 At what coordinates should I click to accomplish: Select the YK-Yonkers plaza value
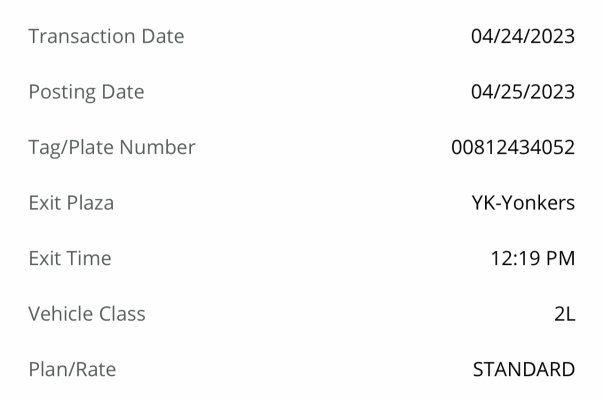523,203
